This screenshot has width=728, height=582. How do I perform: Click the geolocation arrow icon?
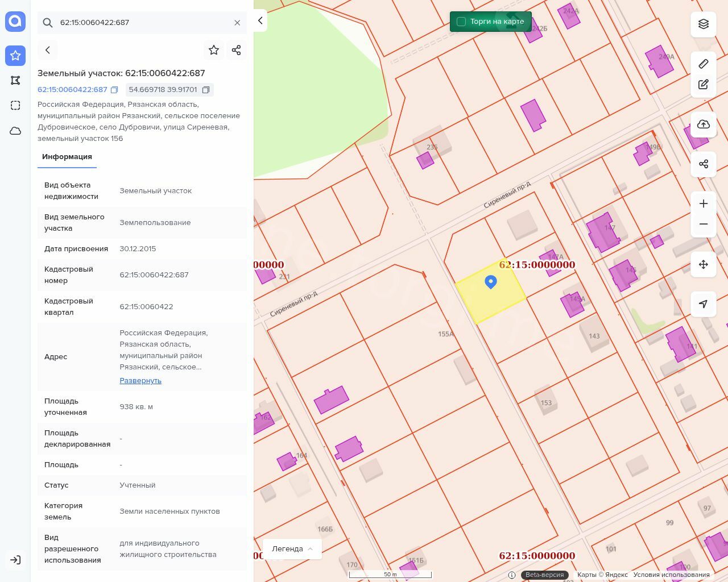[704, 304]
